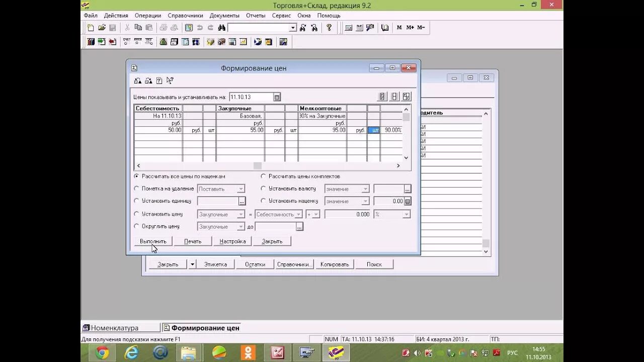This screenshot has width=644, height=362.
Task: Open the 'Операции' menu
Action: pyautogui.click(x=148, y=16)
